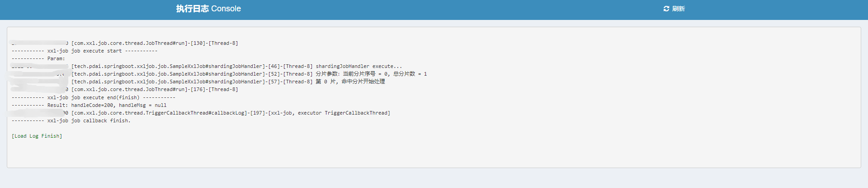Image resolution: width=868 pixels, height=188 pixels.
Task: Click the refresh circular arrows icon
Action: point(666,9)
